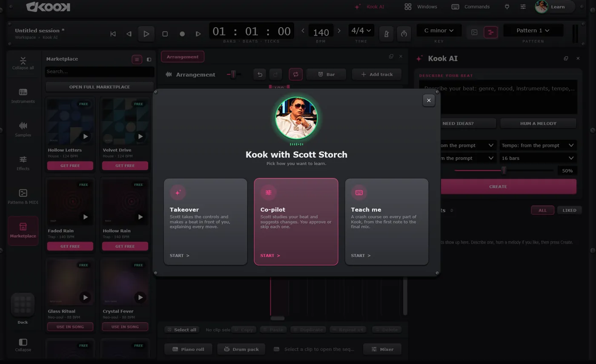The width and height of the screenshot is (596, 364).
Task: Click the metronome icon in transport
Action: [387, 34]
